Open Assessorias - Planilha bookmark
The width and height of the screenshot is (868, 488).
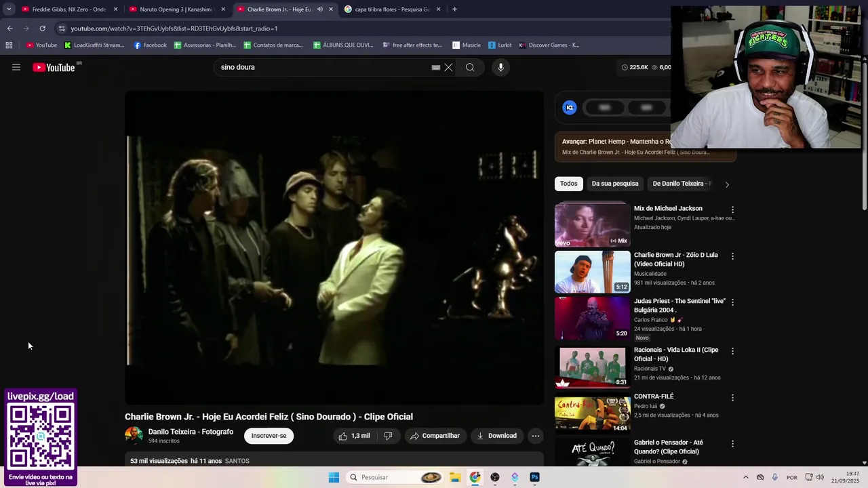pyautogui.click(x=205, y=45)
